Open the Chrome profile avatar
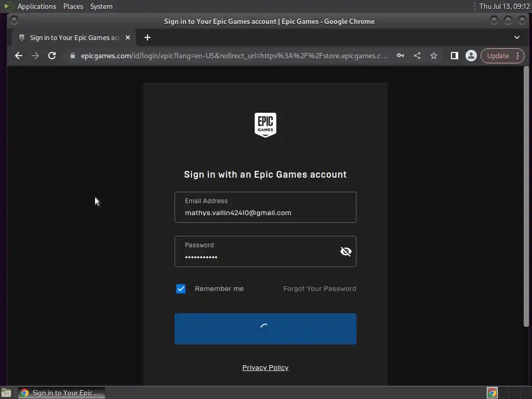Screen dimensions: 532x399 tap(471, 56)
